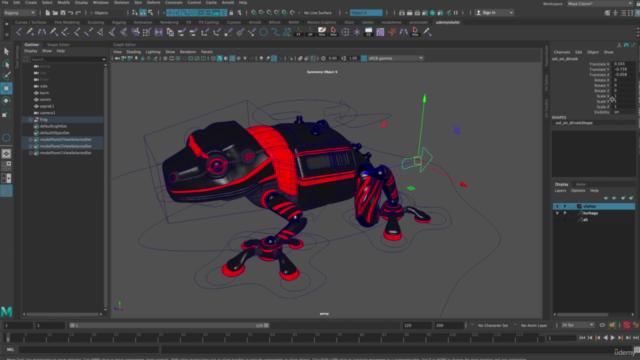Click No Character Set button
The width and height of the screenshot is (640, 360).
point(493,325)
